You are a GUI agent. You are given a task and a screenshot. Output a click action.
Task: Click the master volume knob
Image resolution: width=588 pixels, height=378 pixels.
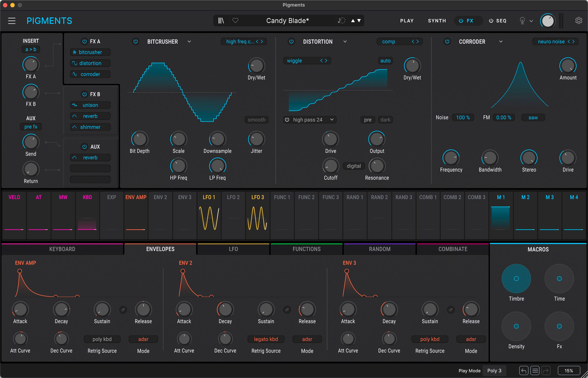pos(548,21)
